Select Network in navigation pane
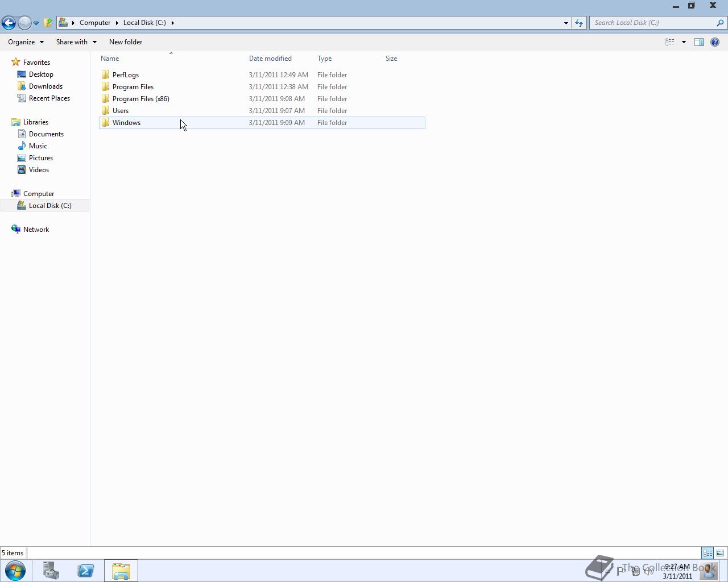The width and height of the screenshot is (728, 582). 36,230
